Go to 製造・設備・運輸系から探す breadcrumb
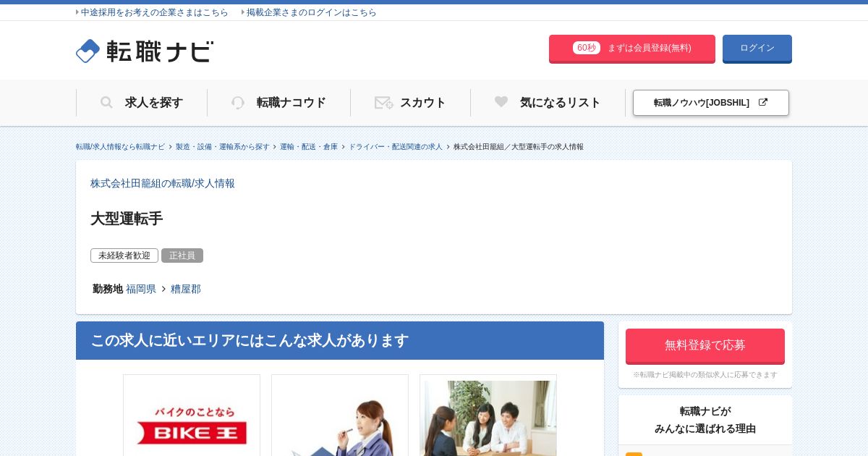This screenshot has height=456, width=868. (223, 147)
